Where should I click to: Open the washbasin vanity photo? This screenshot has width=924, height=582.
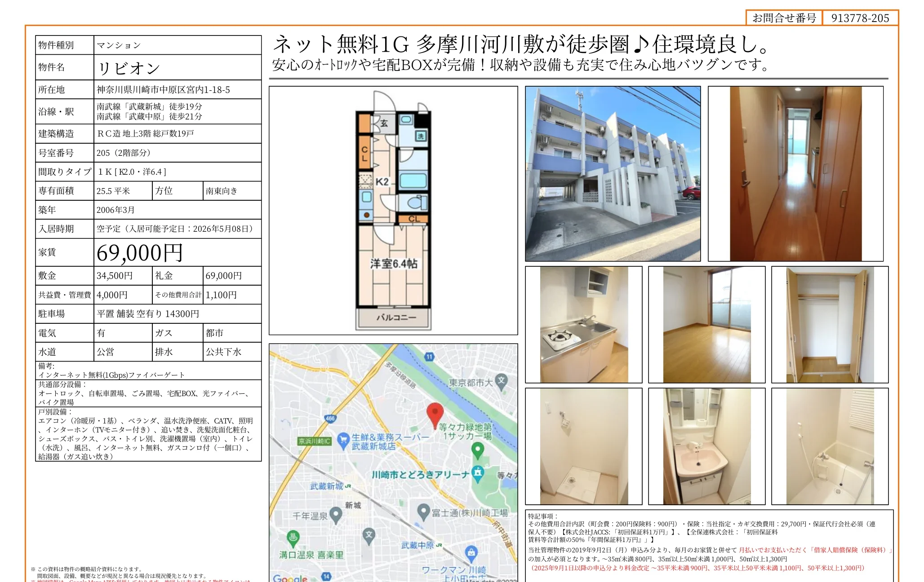coord(706,446)
